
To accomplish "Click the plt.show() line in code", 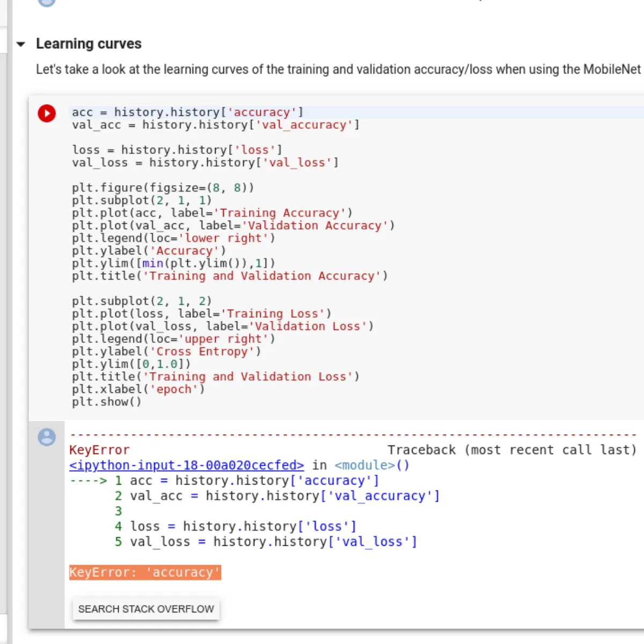I will tap(107, 402).
